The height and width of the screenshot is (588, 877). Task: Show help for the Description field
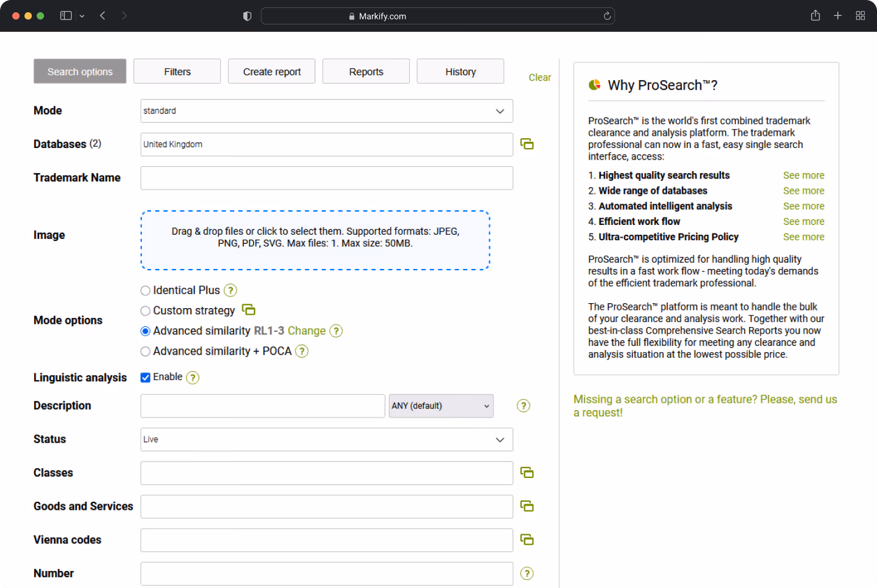click(524, 406)
